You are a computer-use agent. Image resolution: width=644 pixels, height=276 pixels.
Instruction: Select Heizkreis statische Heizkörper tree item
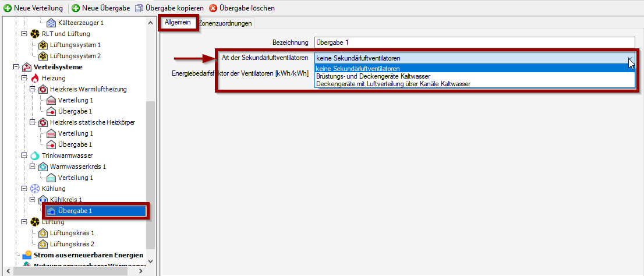coord(92,122)
